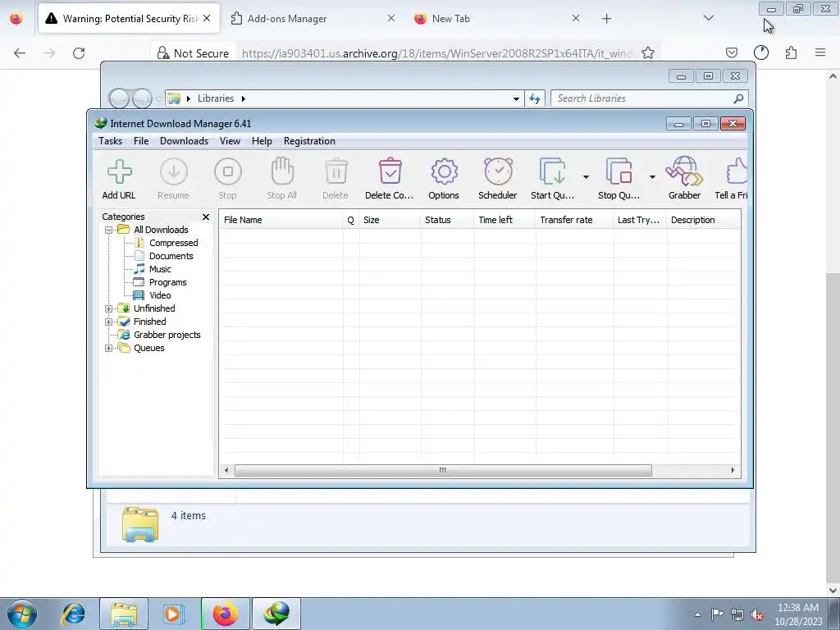Click the Q column header
840x630 pixels.
tap(351, 220)
